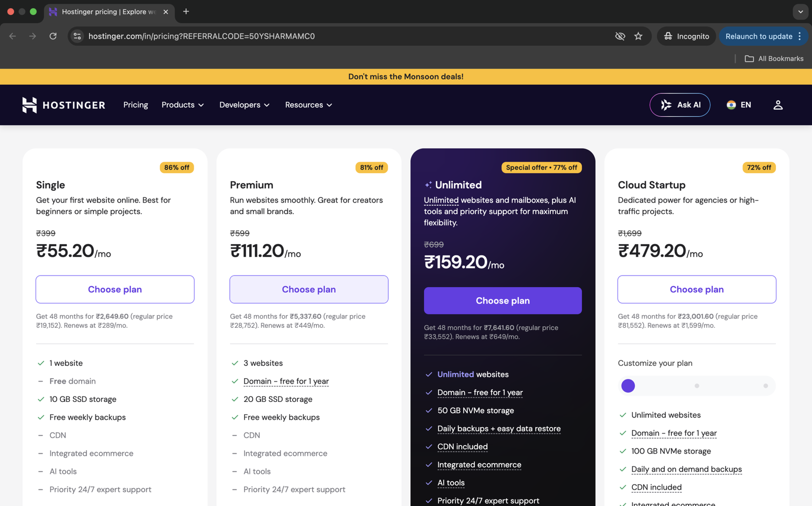The height and width of the screenshot is (506, 812).
Task: Go back using the browser back arrow
Action: 13,36
